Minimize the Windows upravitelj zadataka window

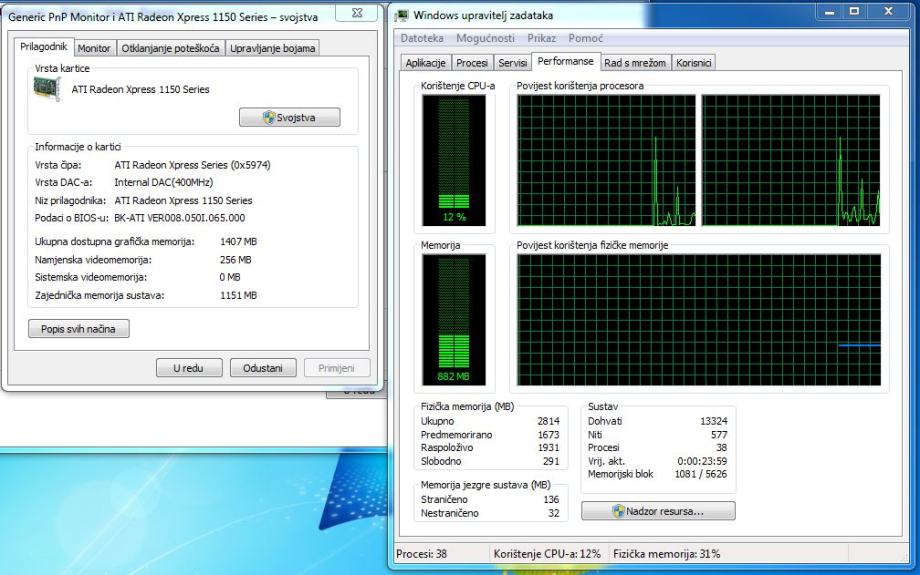coord(830,12)
